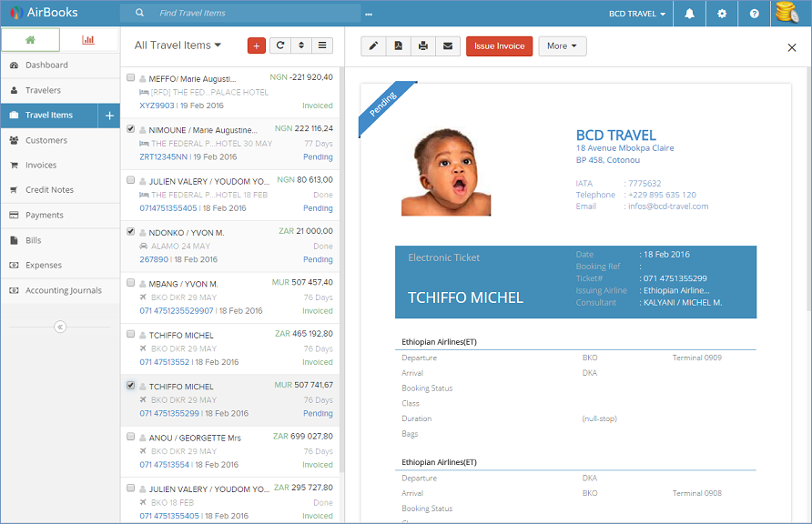Click the Bills document icon
The height and width of the screenshot is (524, 812).
click(14, 240)
